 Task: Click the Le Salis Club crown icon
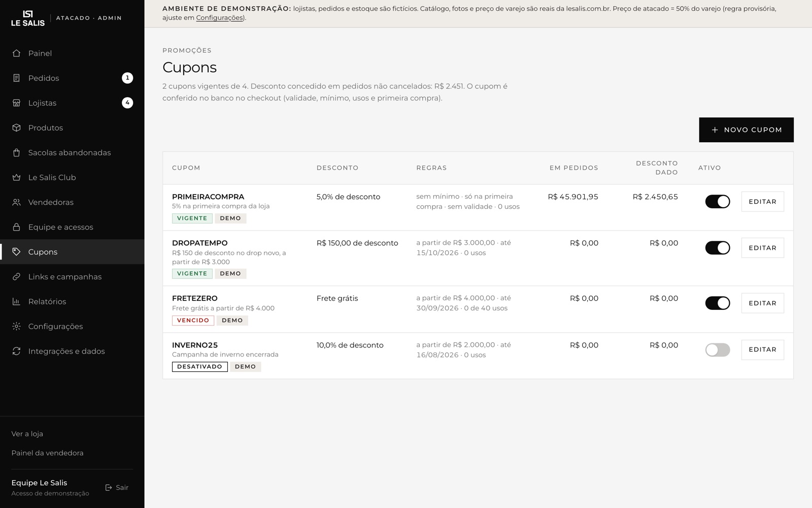coord(16,178)
